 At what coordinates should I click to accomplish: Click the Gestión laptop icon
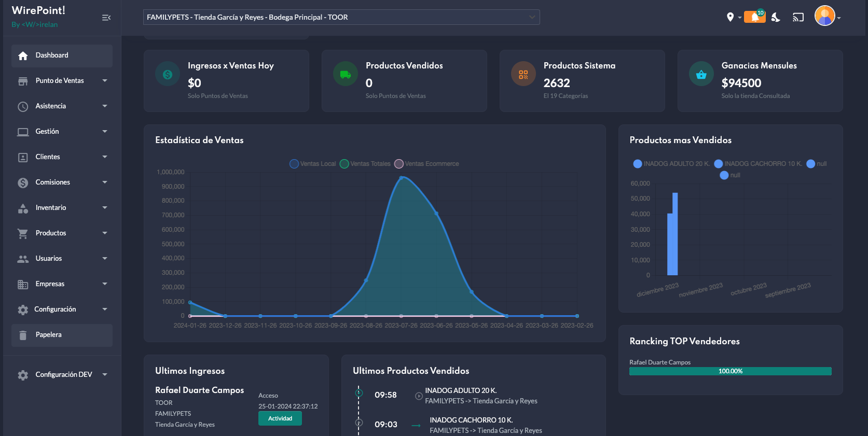pos(23,132)
